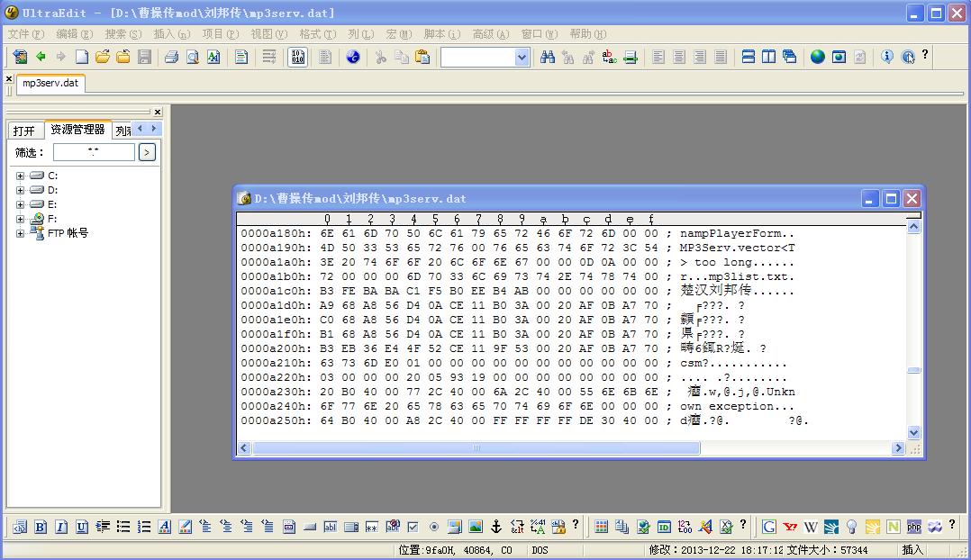Expand the FTP 帐号 tree node
This screenshot has height=560, width=971.
(x=20, y=233)
